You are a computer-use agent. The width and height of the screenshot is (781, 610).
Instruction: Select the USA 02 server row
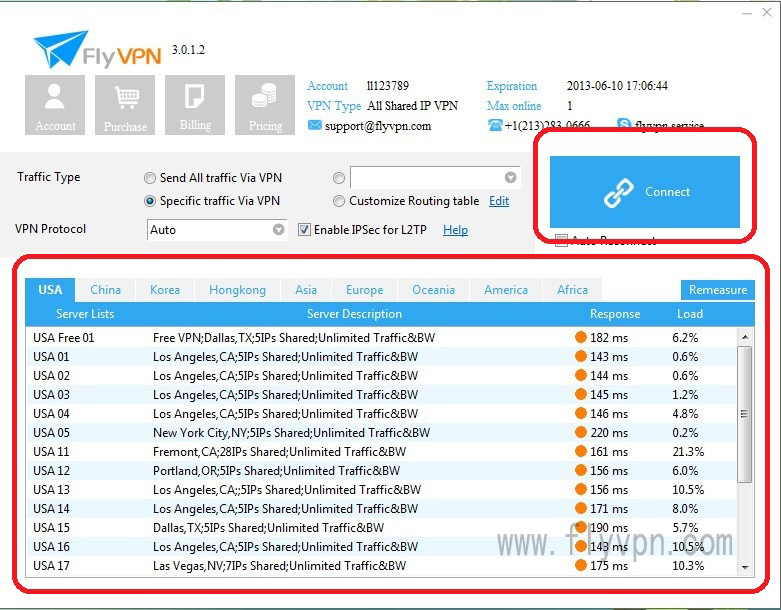click(x=381, y=375)
